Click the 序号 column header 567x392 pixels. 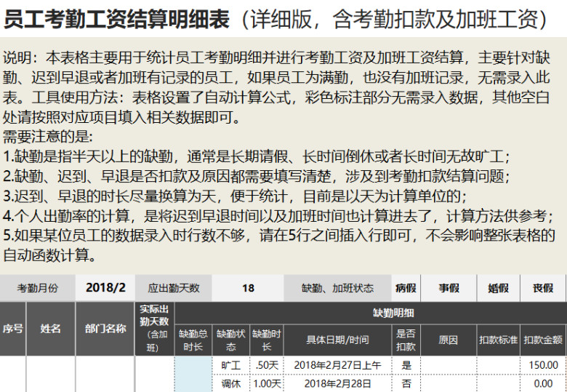tap(13, 329)
